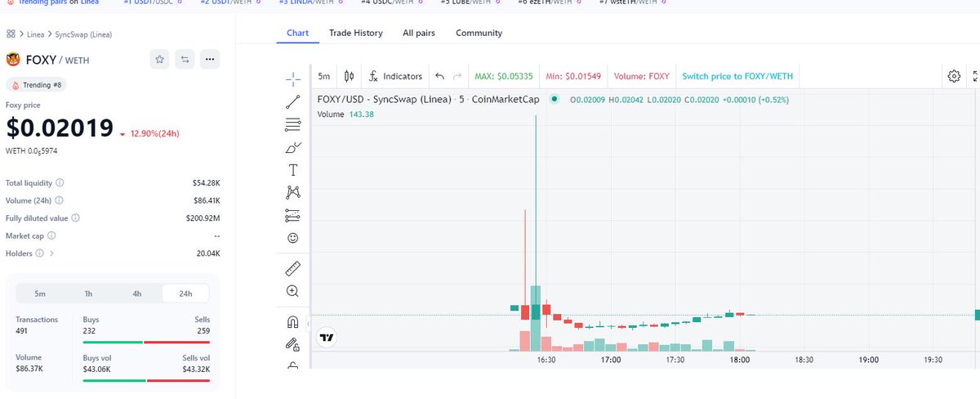Screen dimensions: 980x399
Task: Switch to the All pairs tab
Action: 419,34
